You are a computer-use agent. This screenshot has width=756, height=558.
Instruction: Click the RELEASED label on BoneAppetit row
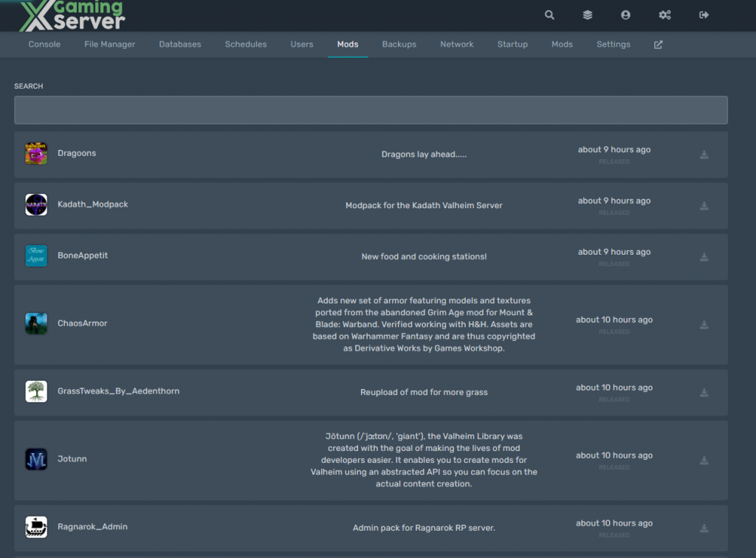614,264
